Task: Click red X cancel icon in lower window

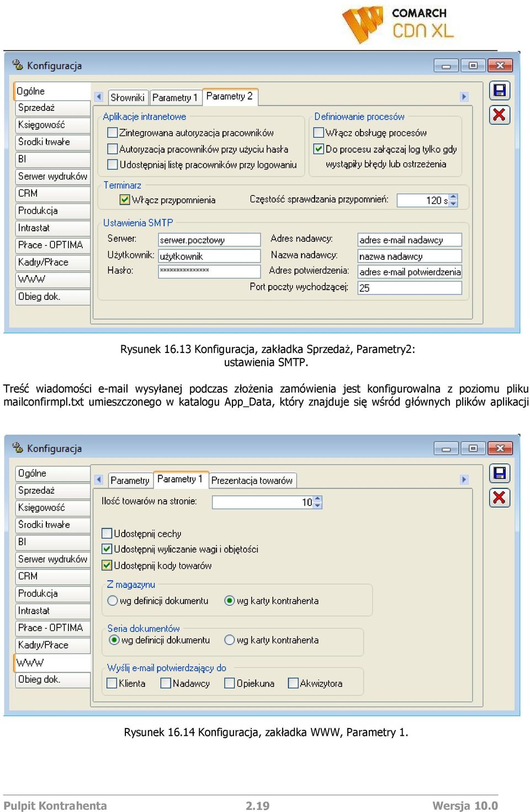Action: (x=500, y=498)
